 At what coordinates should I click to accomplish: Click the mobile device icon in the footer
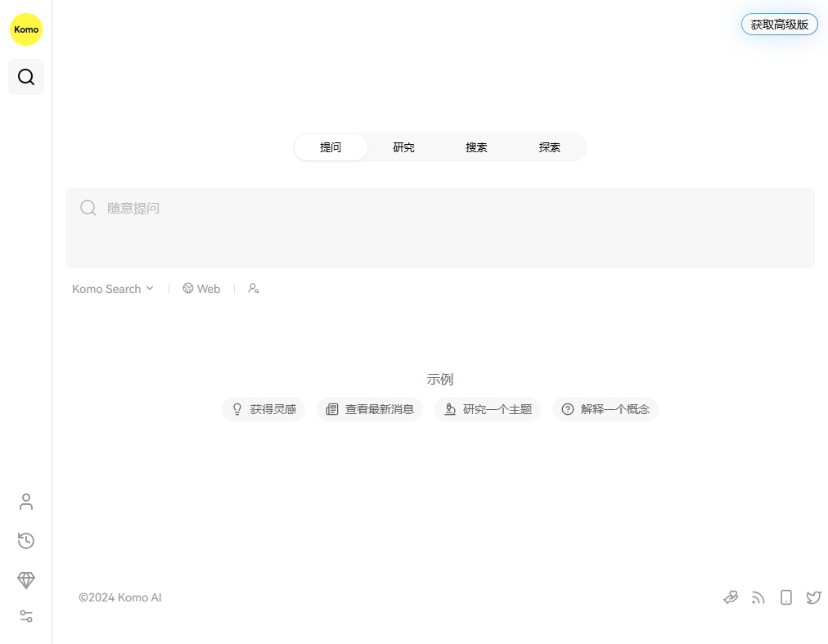(786, 597)
